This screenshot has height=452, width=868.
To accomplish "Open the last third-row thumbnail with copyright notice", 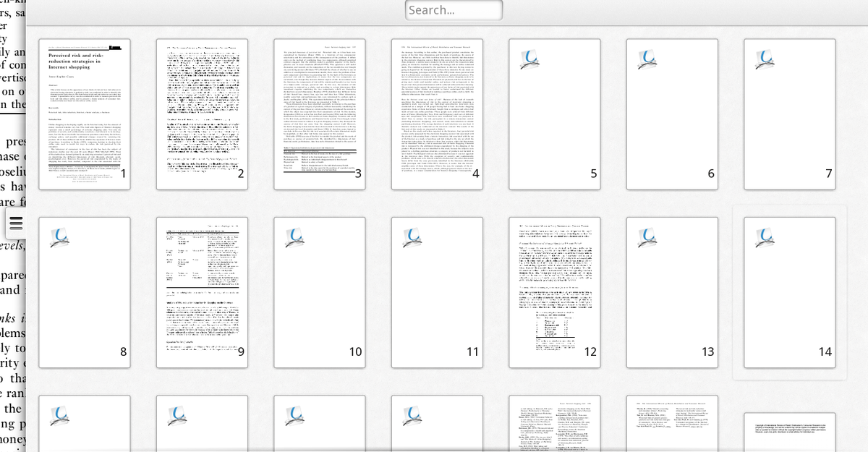I will (789, 432).
